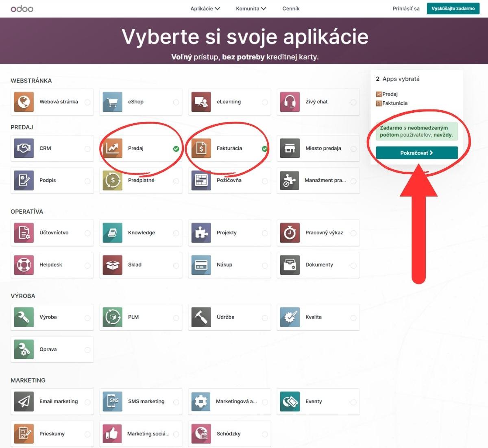Open the Cenník menu item

pos(291,9)
